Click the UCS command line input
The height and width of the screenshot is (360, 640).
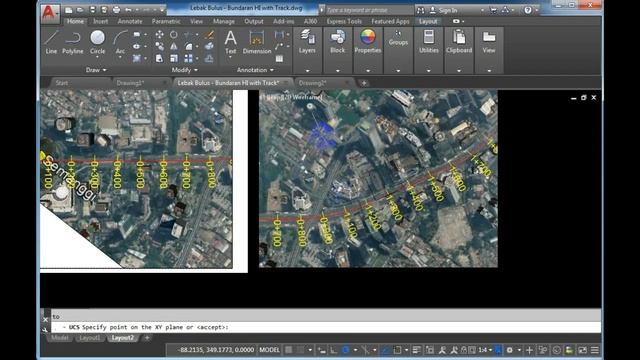coord(326,327)
